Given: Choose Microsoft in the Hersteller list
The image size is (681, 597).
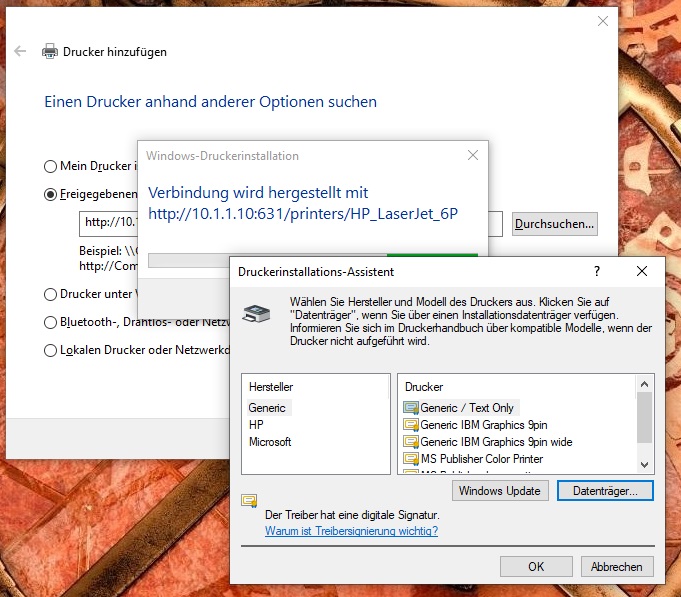Looking at the screenshot, I should (x=270, y=442).
